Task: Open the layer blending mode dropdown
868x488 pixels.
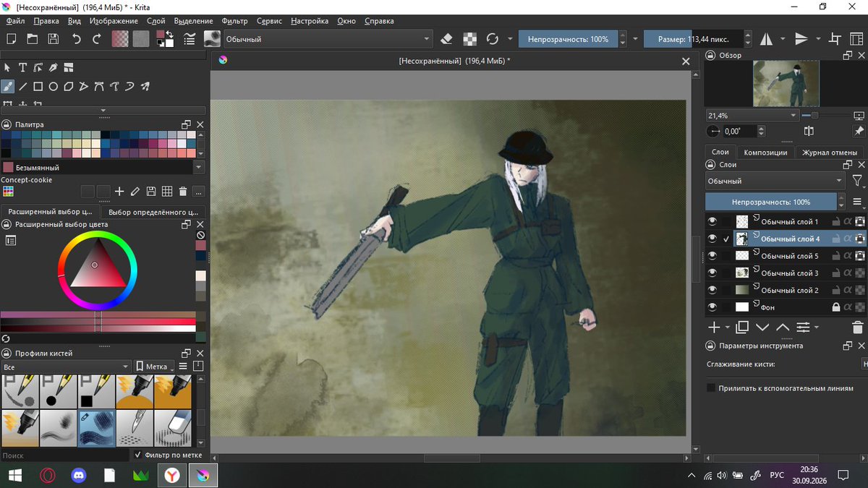Action: [x=775, y=181]
